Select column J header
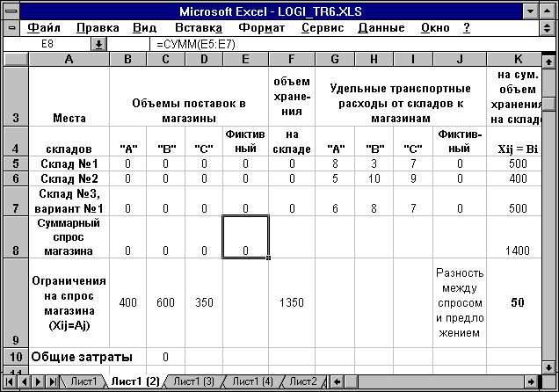The height and width of the screenshot is (392, 559). [460, 59]
